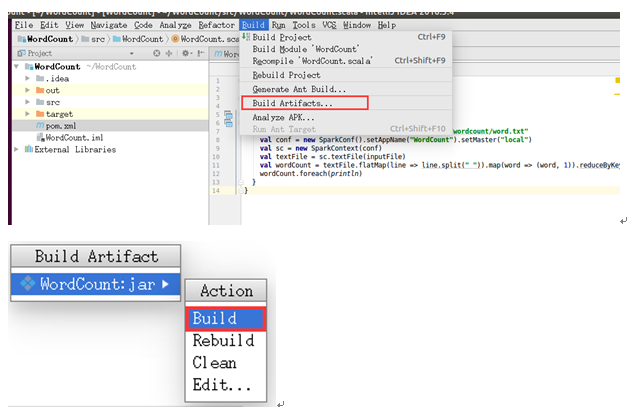Select the src folder in the tree

point(110,102)
